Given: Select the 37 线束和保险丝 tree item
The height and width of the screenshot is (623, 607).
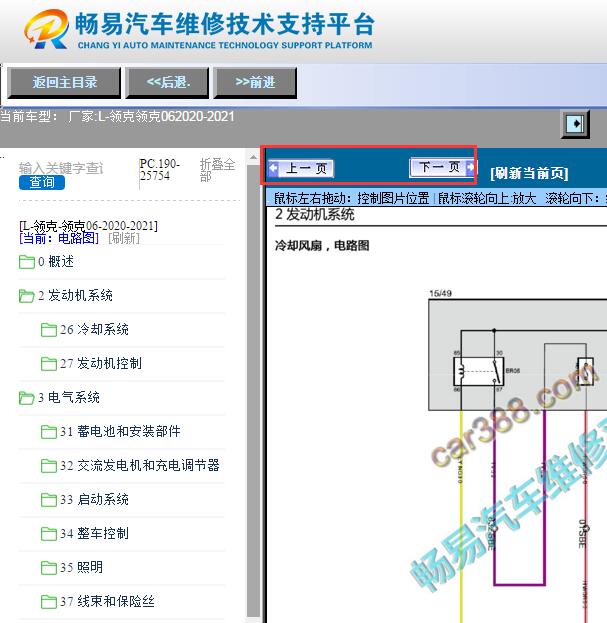Looking at the screenshot, I should click(107, 601).
